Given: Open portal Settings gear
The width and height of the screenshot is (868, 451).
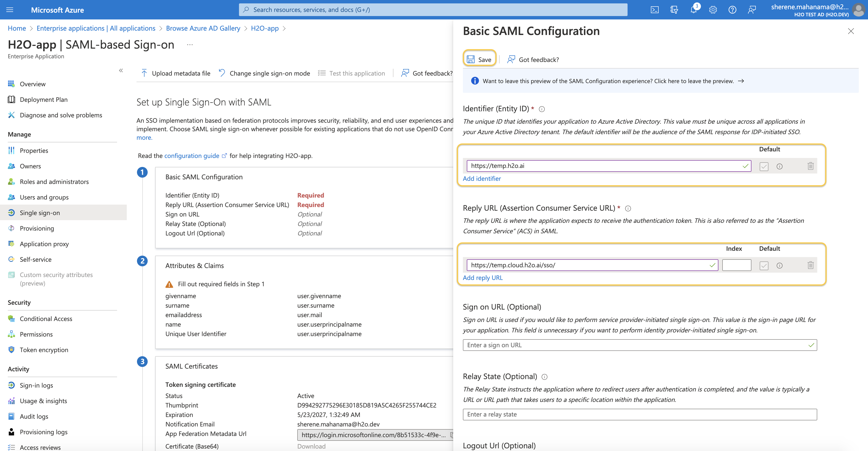Looking at the screenshot, I should pos(713,10).
